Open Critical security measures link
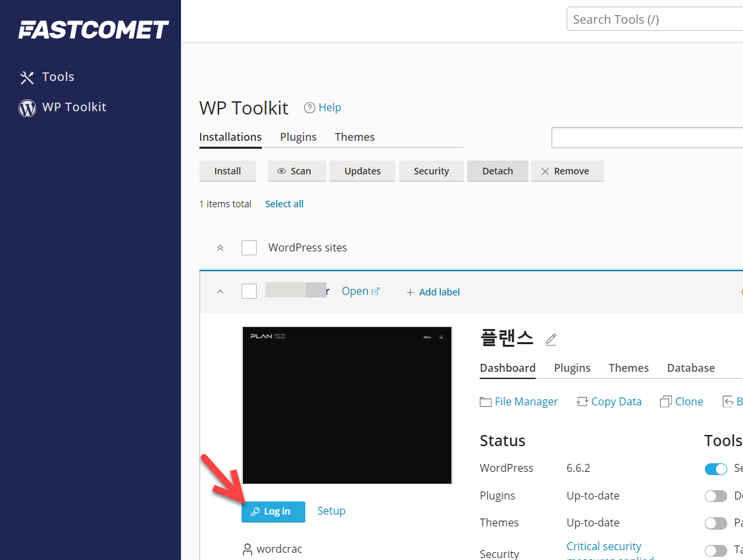 pyautogui.click(x=610, y=552)
